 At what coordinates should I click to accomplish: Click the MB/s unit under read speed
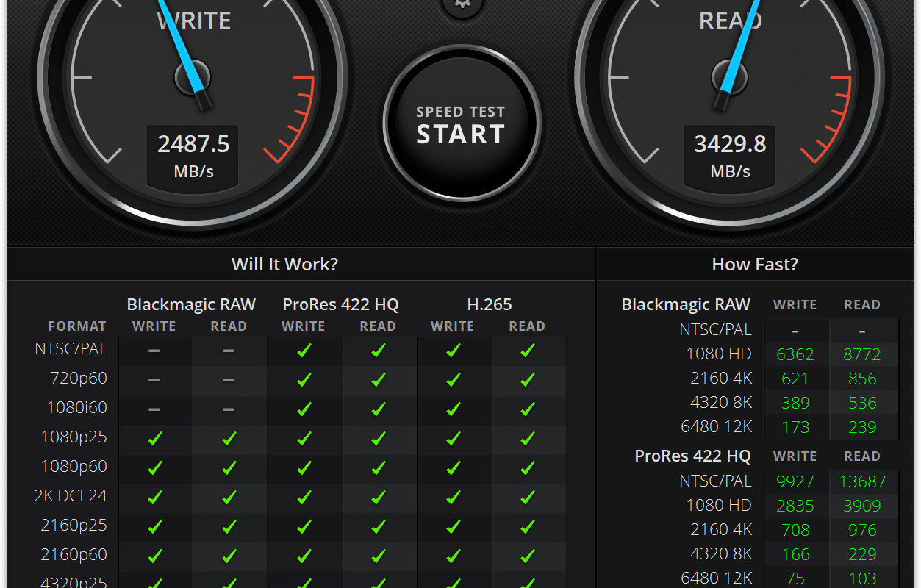(731, 172)
